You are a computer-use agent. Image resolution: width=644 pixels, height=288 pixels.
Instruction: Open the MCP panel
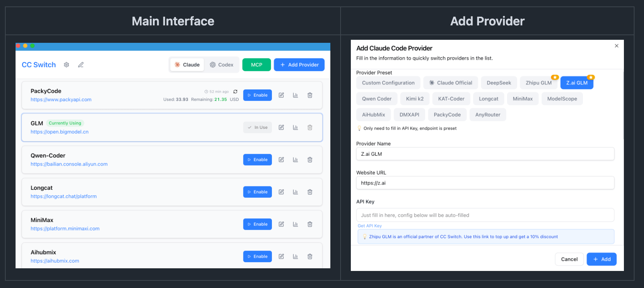click(x=256, y=65)
